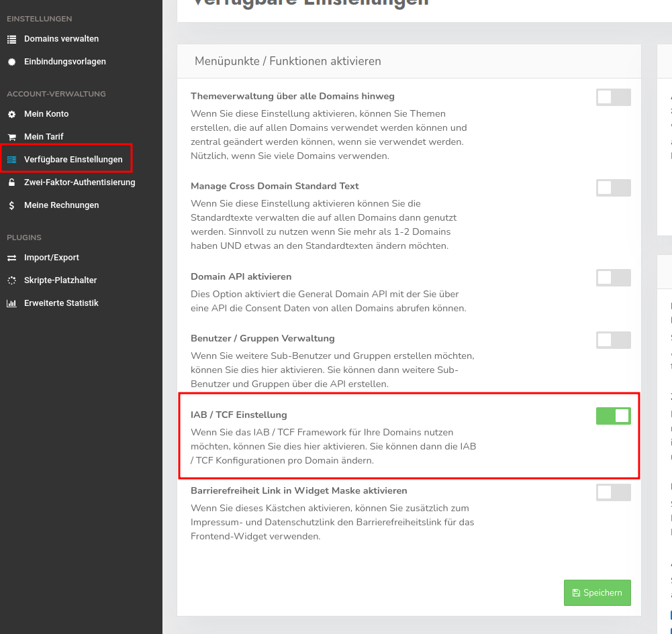Image resolution: width=672 pixels, height=634 pixels.
Task: Enable Barrierefreiheit Link in Widget toggle
Action: (x=613, y=492)
